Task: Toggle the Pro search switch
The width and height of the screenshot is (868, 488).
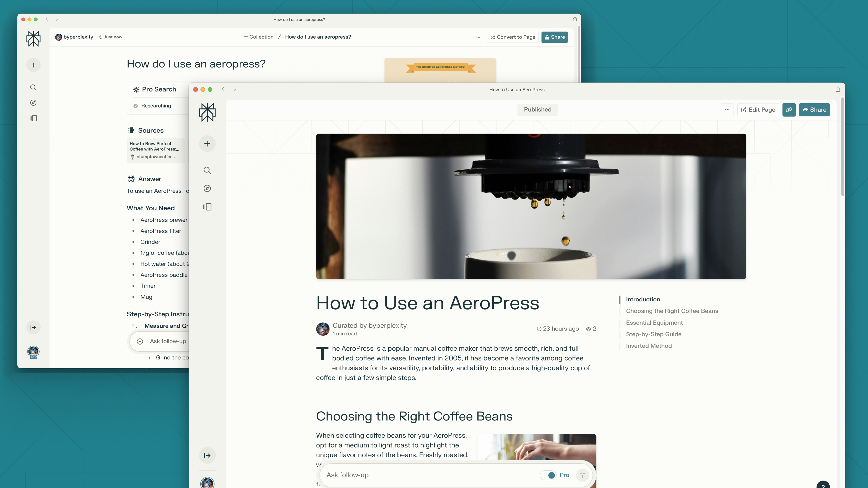Action: coord(548,475)
